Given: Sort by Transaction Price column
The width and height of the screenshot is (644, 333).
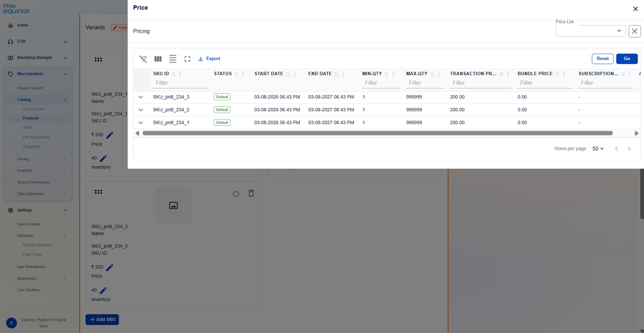Looking at the screenshot, I should pos(501,74).
